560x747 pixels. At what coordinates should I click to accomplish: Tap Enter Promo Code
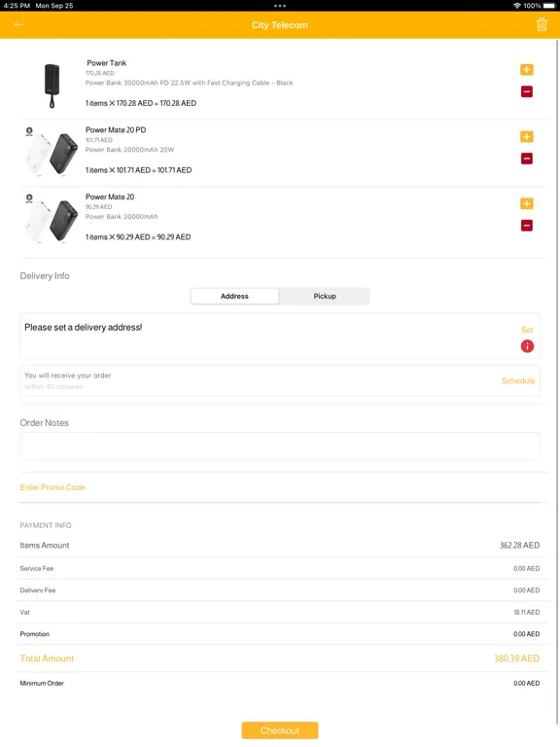point(52,487)
